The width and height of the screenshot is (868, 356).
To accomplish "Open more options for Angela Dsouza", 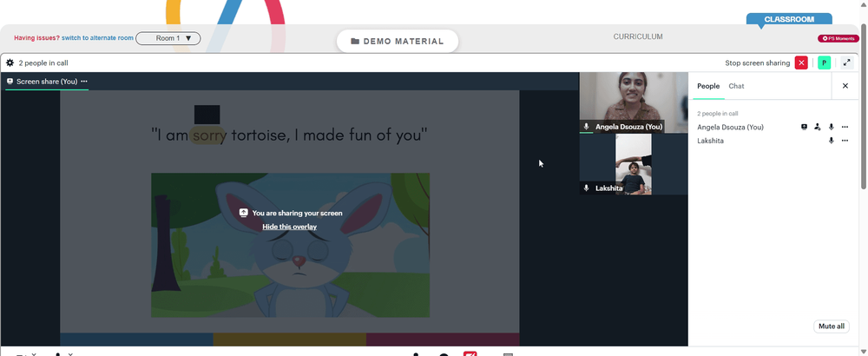I will pyautogui.click(x=845, y=127).
